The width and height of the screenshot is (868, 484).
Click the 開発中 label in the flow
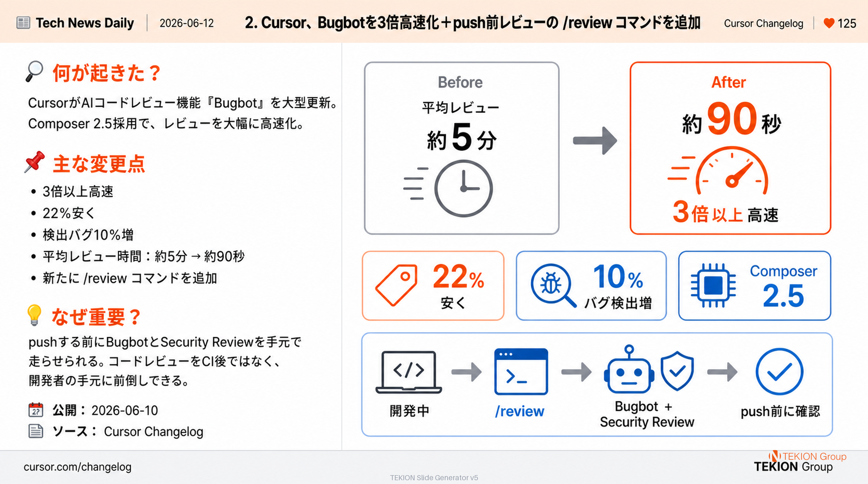pyautogui.click(x=409, y=411)
